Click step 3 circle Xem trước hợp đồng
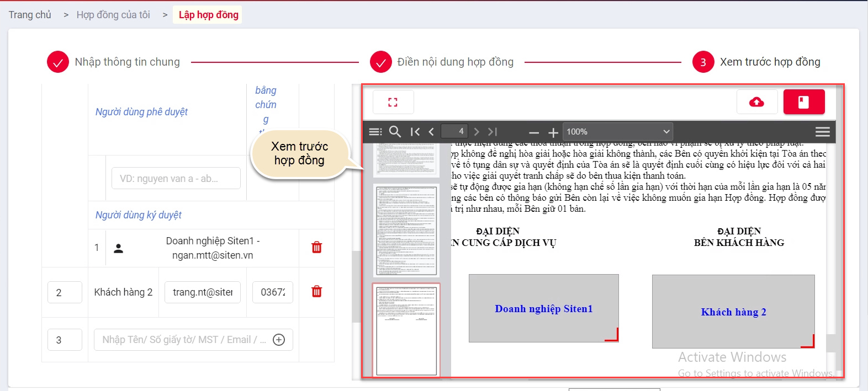This screenshot has height=391, width=868. pos(703,62)
